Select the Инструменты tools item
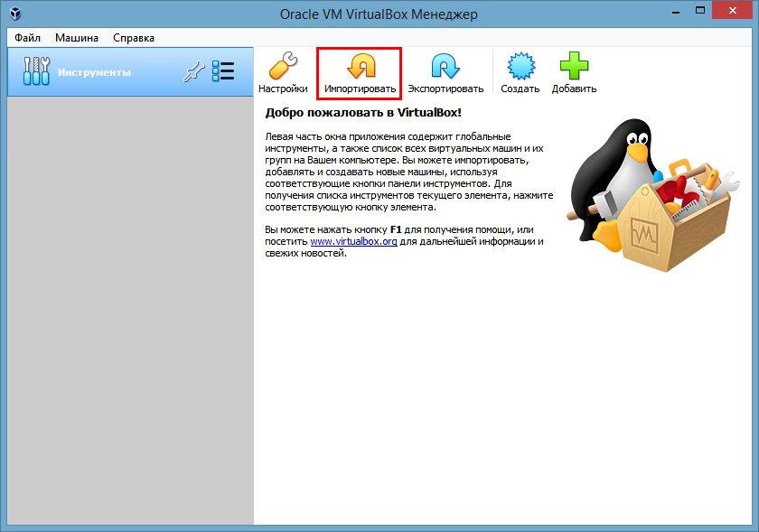This screenshot has height=532, width=759. pos(130,71)
